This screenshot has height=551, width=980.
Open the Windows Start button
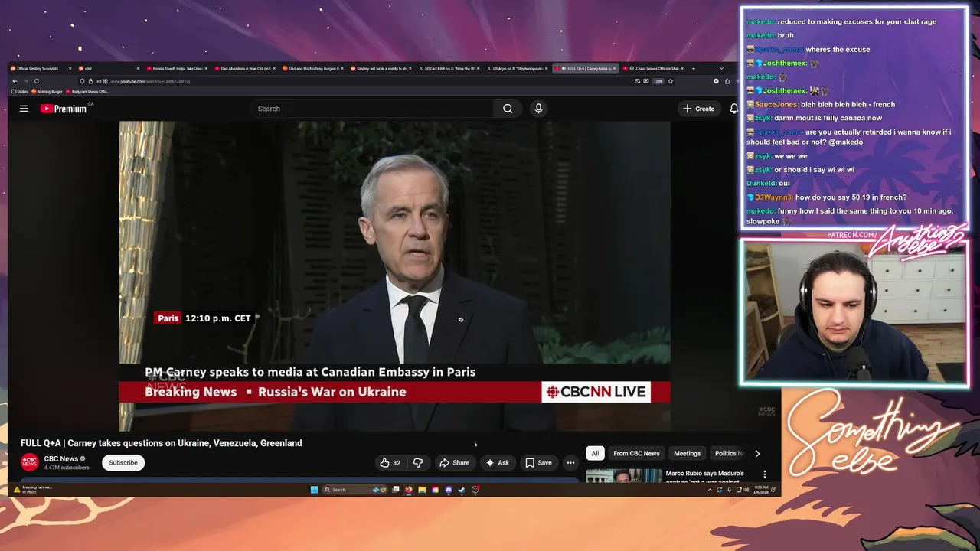(x=314, y=490)
